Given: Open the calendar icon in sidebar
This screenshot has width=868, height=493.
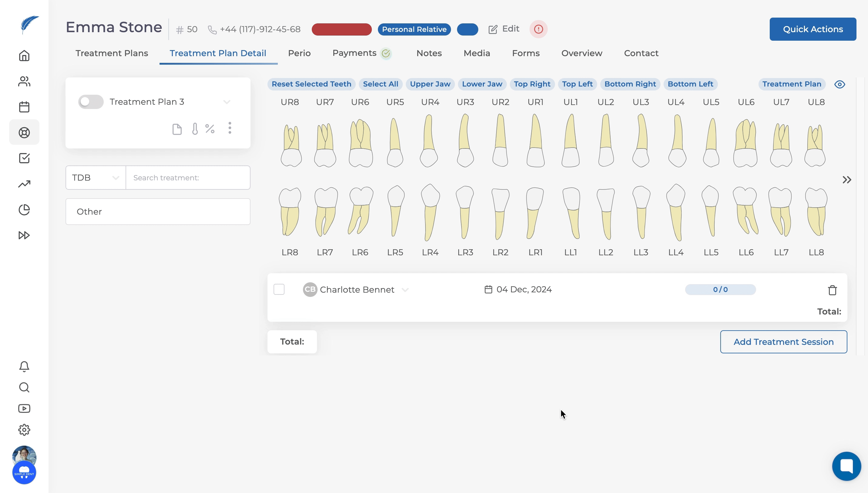Looking at the screenshot, I should click(x=24, y=107).
